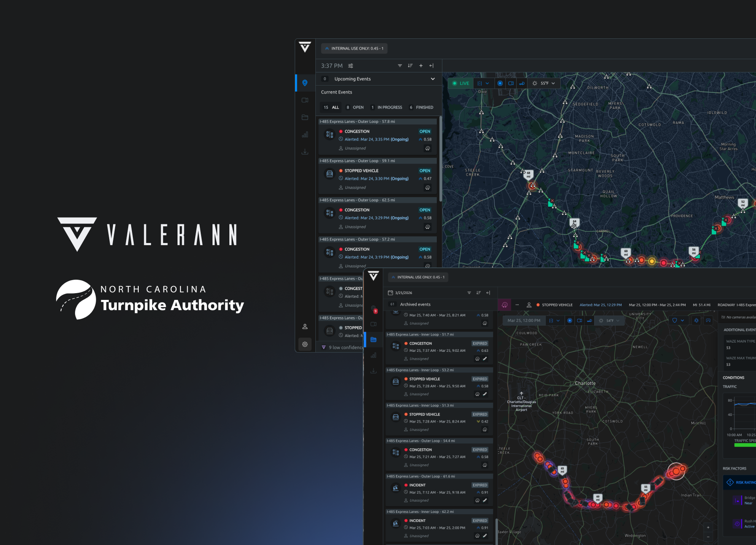Image resolution: width=756 pixels, height=545 pixels.
Task: Click wrench icon on 61.6 mi incident card
Action: [x=485, y=501]
